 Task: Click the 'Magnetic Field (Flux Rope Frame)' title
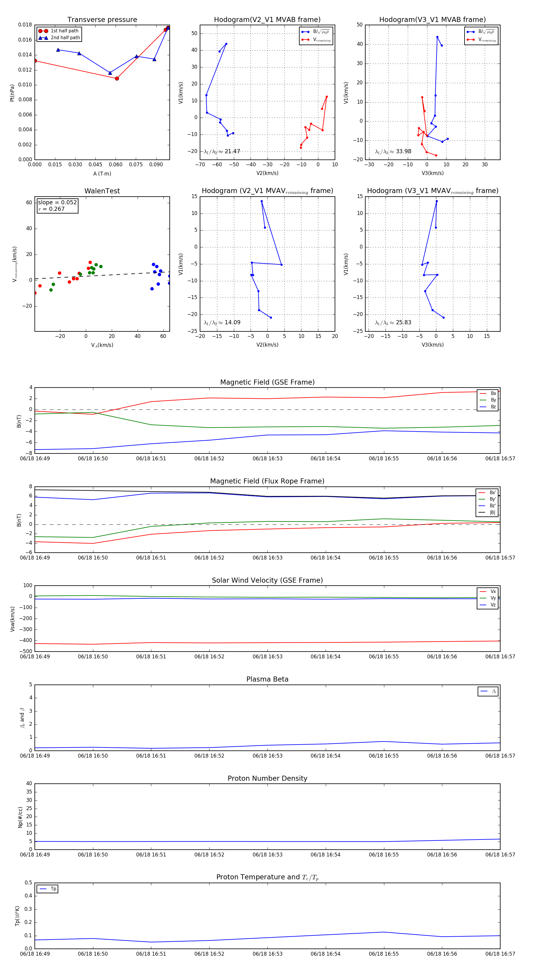[x=267, y=481]
